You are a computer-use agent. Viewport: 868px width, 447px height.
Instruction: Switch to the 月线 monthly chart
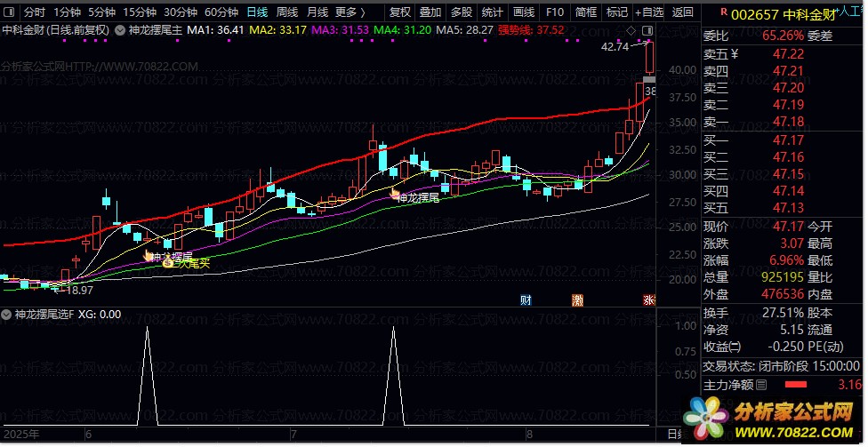coord(317,12)
